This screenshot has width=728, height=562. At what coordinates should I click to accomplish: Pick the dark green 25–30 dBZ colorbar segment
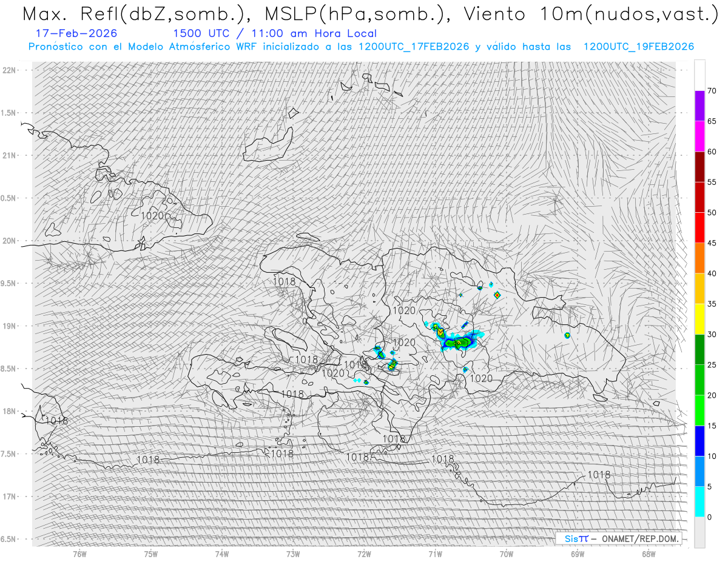(x=699, y=349)
